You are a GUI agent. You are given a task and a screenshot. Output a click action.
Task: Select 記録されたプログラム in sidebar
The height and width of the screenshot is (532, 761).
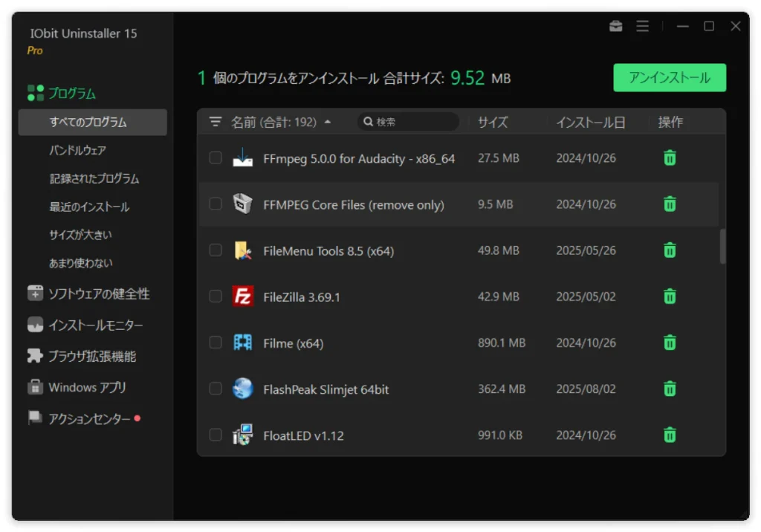pyautogui.click(x=94, y=178)
